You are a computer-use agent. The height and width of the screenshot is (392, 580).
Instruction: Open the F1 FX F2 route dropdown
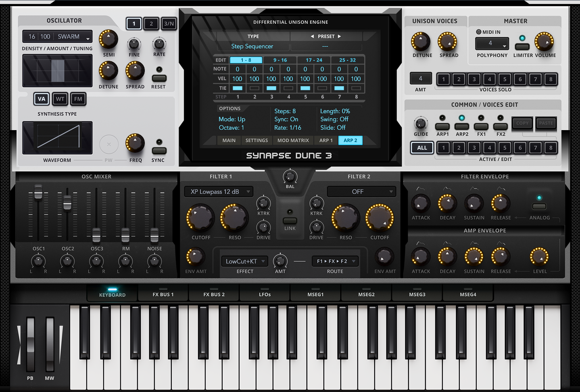[x=335, y=261]
